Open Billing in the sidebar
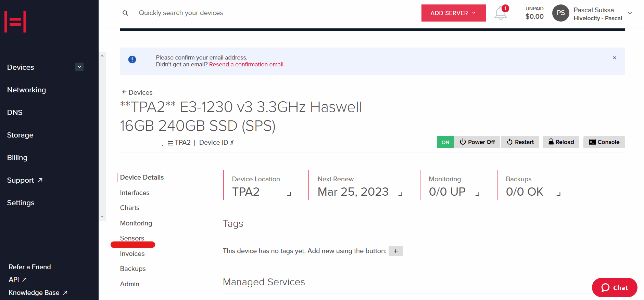Screen dimensions: 644x300 point(17,158)
